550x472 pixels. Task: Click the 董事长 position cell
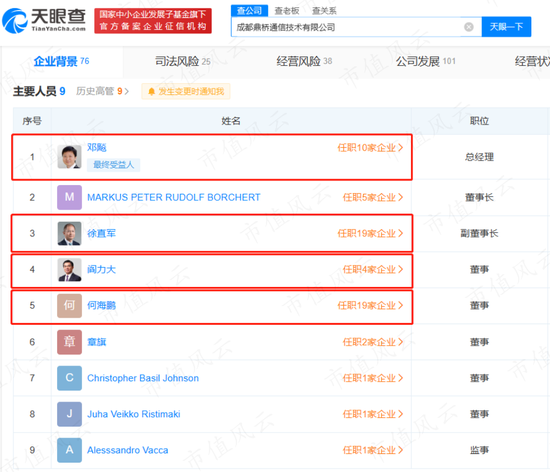479,197
